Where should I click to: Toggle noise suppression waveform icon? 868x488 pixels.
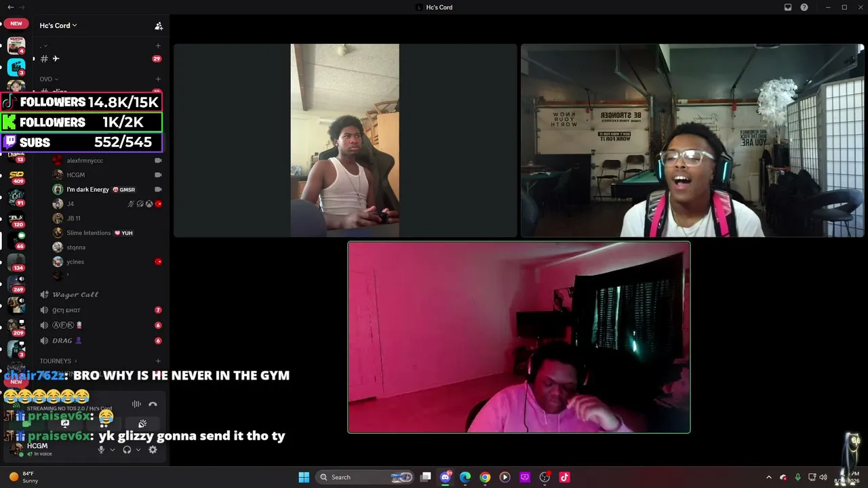coord(136,405)
